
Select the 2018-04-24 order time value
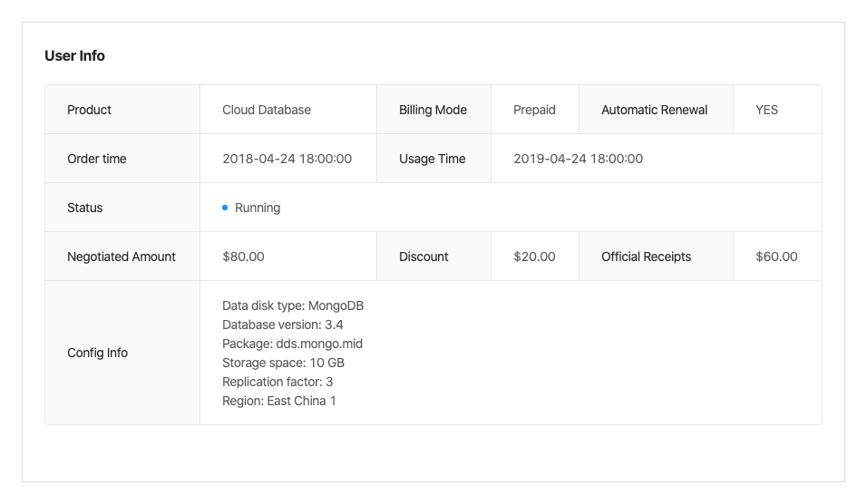coord(287,159)
